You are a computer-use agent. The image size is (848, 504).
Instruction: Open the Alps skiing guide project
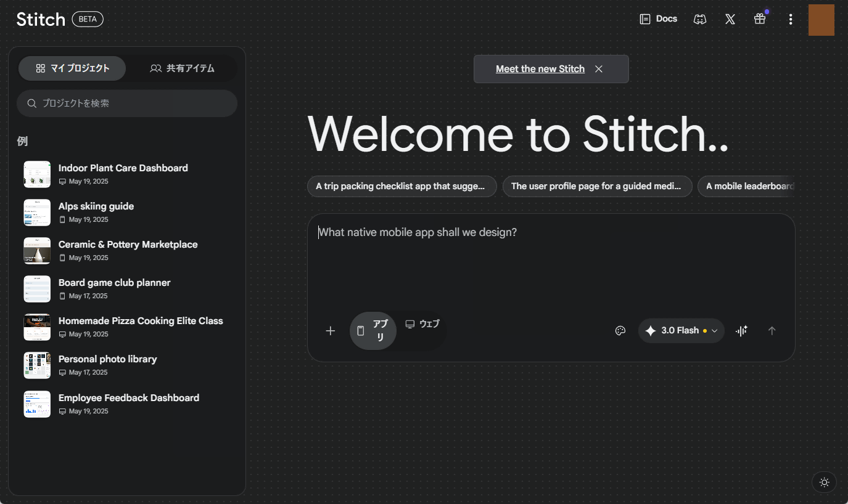pos(127,213)
